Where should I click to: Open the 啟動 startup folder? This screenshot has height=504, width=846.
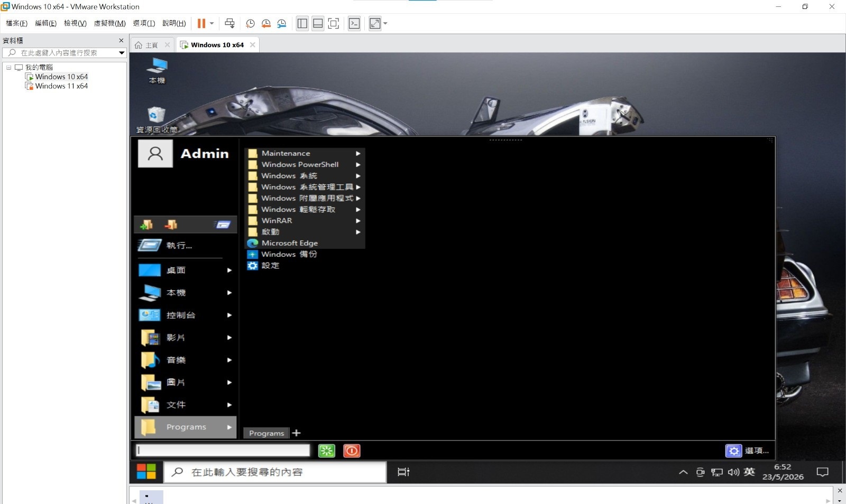(305, 232)
